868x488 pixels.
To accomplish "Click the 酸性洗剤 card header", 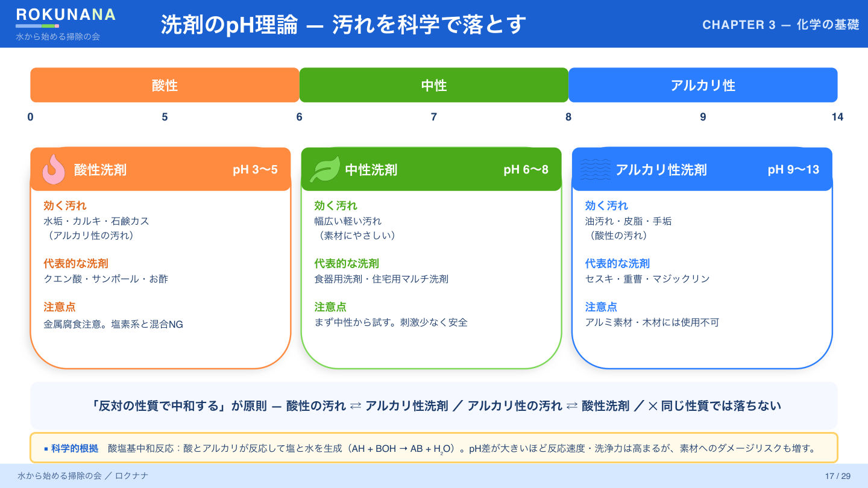I will 160,169.
